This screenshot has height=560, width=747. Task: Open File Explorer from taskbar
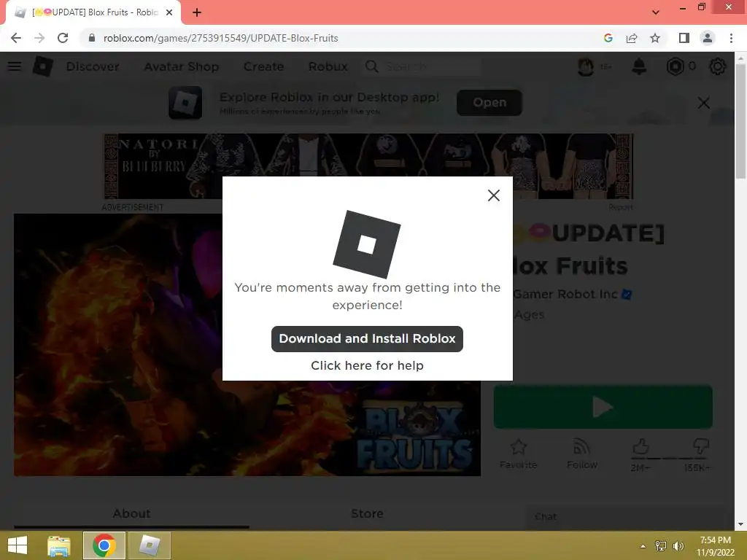(59, 545)
